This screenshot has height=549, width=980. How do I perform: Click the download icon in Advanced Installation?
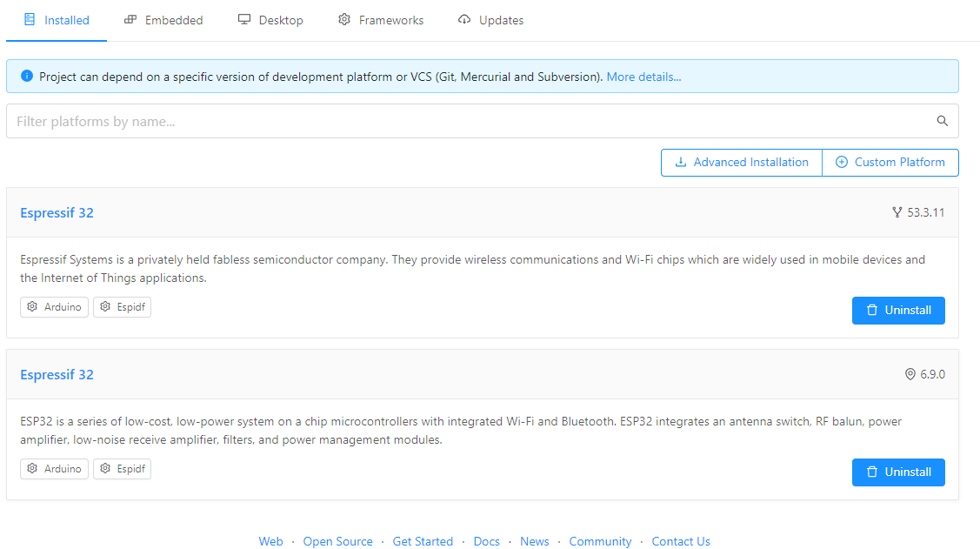click(x=681, y=162)
